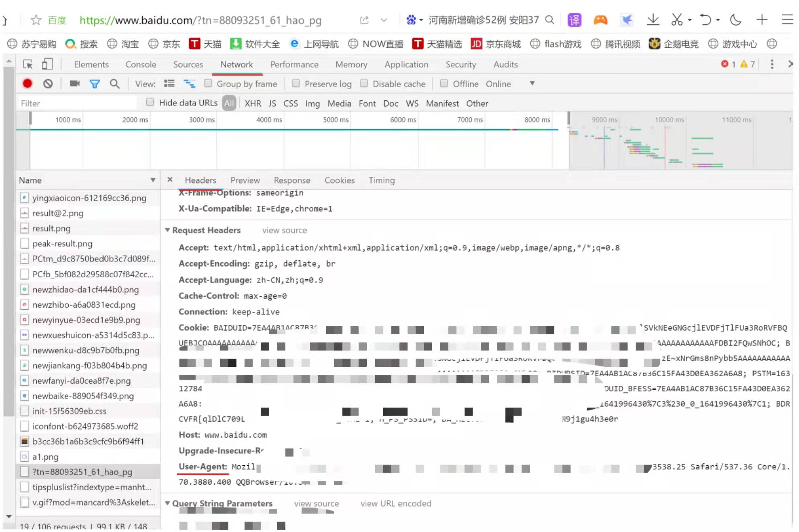Screen dimensions: 799x532
Task: Open DevTools three-dot customize menu
Action: (772, 64)
